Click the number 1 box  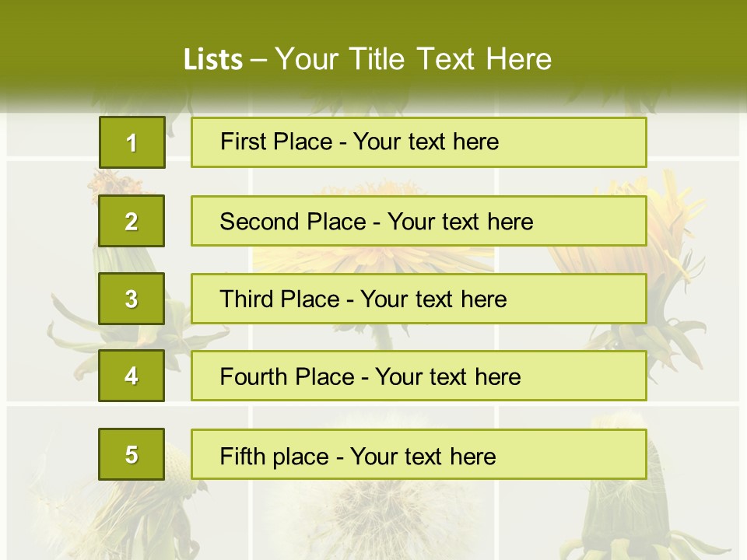[x=132, y=142]
